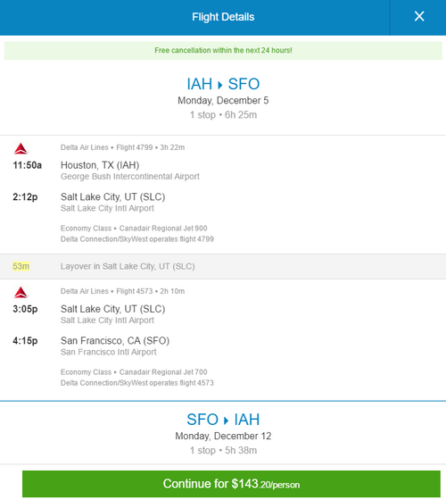Click Houston, TX (IAH) departure airport
Image resolution: width=446 pixels, height=500 pixels.
[x=100, y=165]
